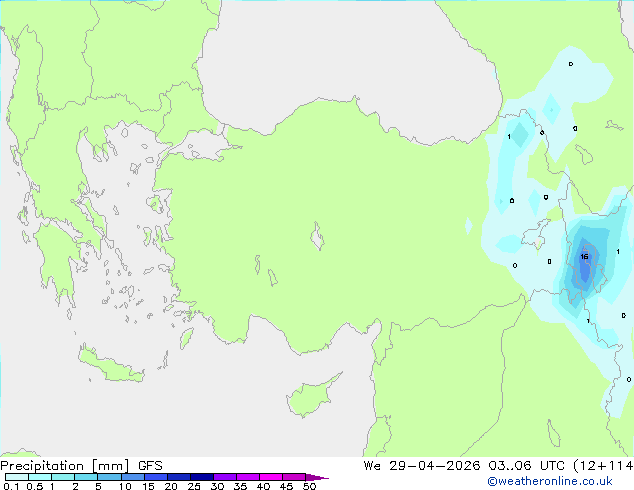Click the 20–25 mm legend swatch
The image size is (634, 490).
[179, 477]
